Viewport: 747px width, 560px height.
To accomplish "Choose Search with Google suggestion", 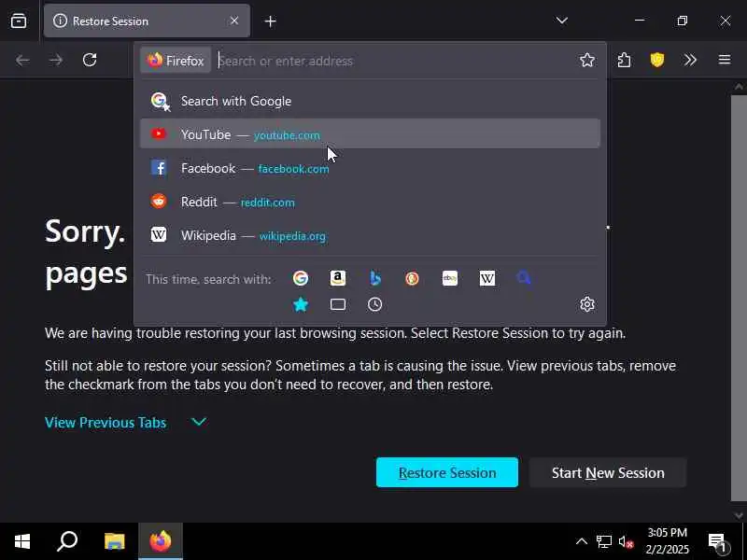I will click(370, 101).
